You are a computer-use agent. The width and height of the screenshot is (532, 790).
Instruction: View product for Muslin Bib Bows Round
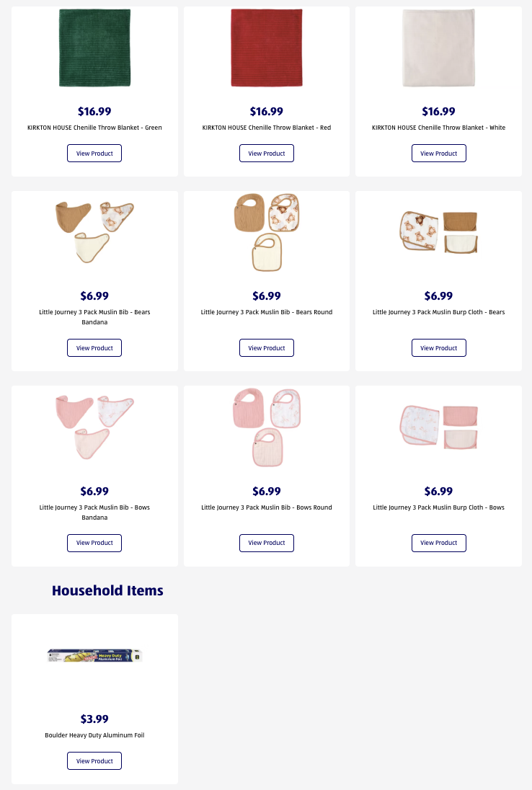[267, 543]
